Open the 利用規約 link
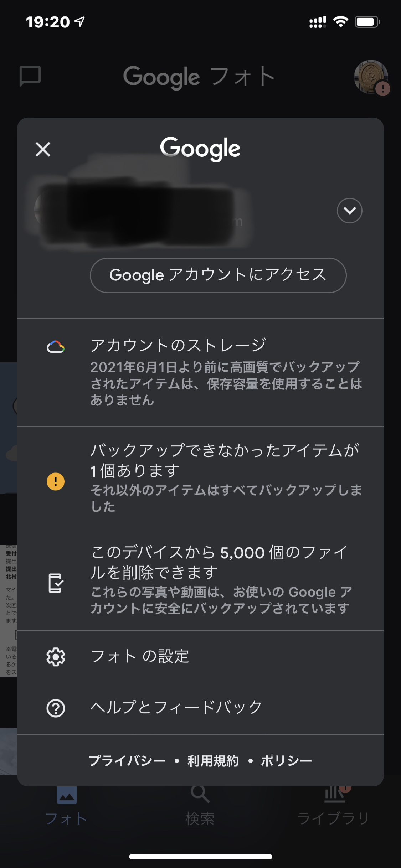The image size is (401, 868). pos(213,761)
